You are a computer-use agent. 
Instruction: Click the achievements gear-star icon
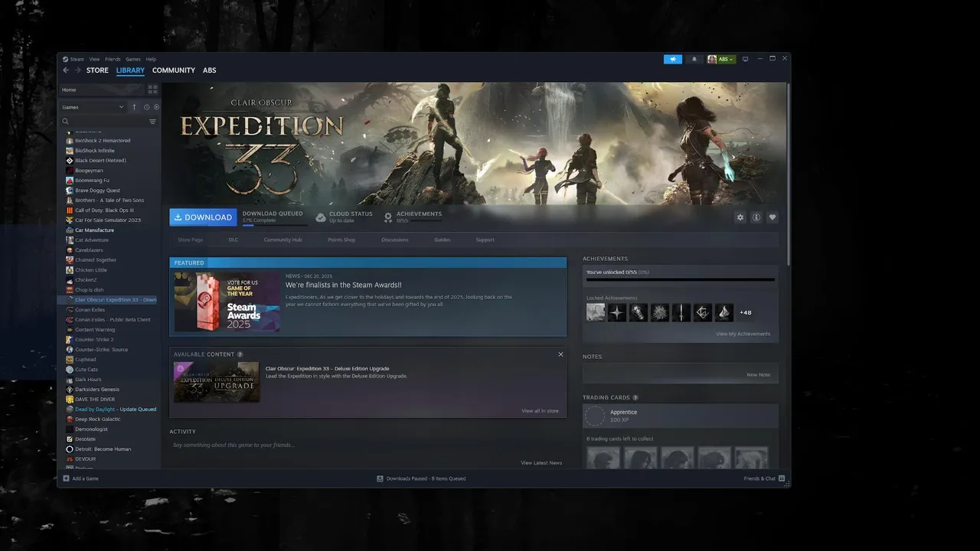tap(388, 217)
